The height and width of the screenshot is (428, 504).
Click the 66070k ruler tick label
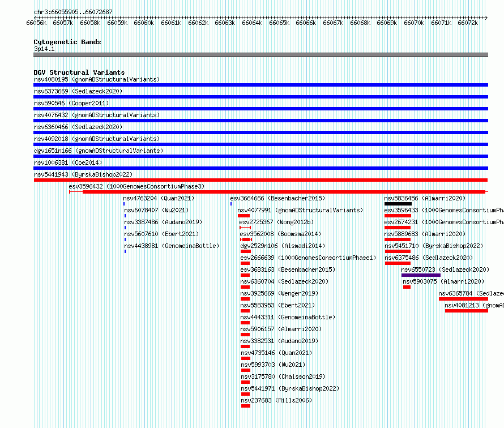[x=414, y=23]
